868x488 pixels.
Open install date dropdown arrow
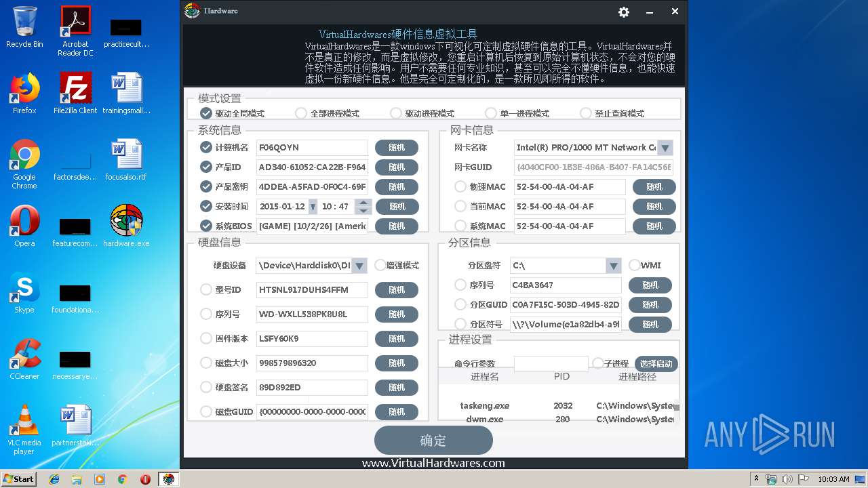tap(313, 207)
